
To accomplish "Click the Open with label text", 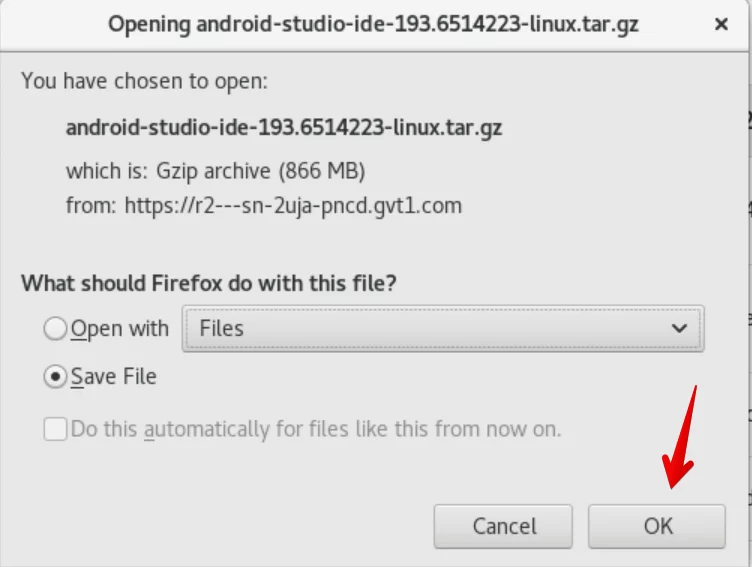I will (x=120, y=330).
